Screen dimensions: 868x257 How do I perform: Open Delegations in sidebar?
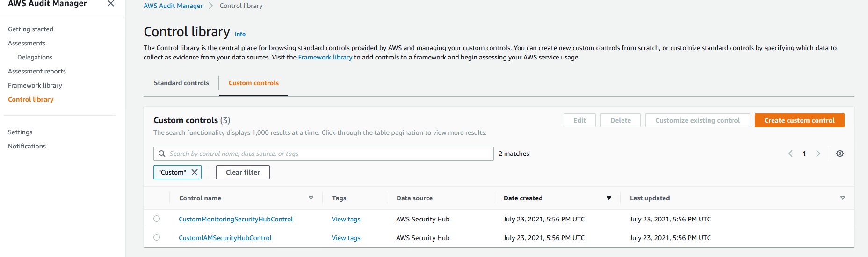[35, 57]
